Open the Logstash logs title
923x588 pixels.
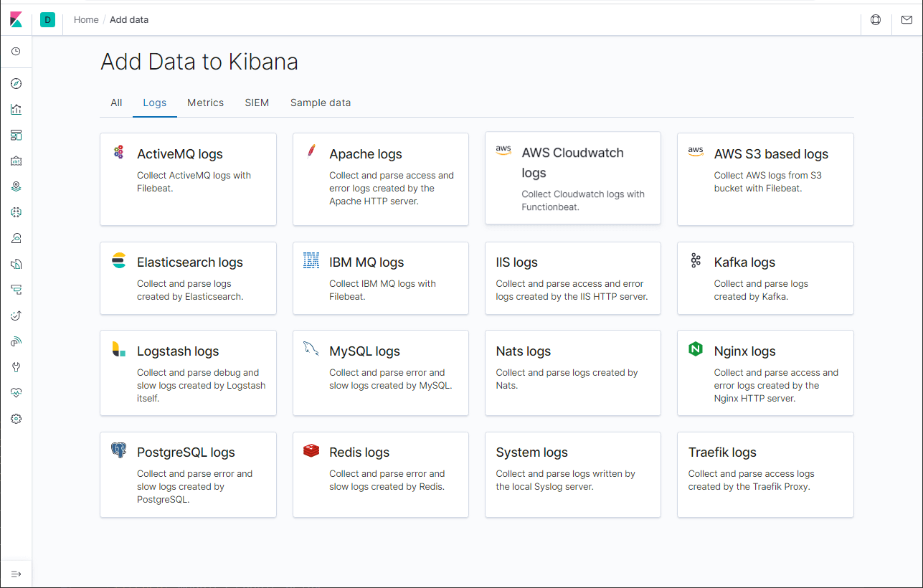pyautogui.click(x=178, y=351)
